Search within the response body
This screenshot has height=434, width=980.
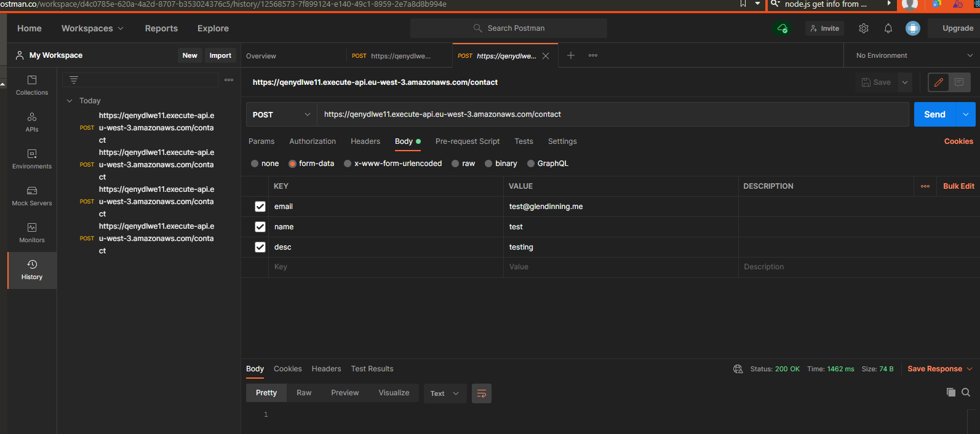point(966,392)
